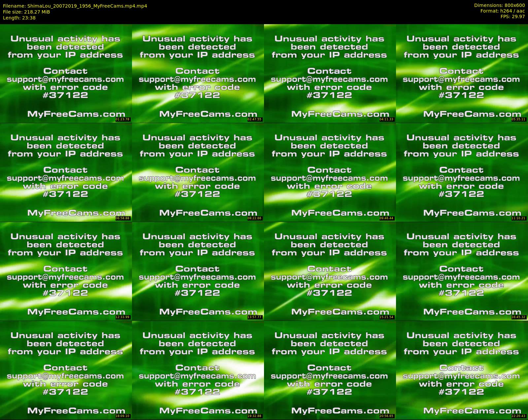Select the 'File size: 218.27 MiB' line

click(x=26, y=12)
